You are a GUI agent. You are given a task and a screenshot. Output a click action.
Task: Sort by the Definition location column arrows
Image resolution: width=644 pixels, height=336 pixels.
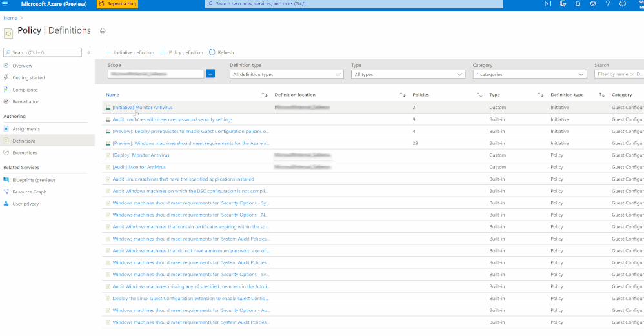(403, 95)
